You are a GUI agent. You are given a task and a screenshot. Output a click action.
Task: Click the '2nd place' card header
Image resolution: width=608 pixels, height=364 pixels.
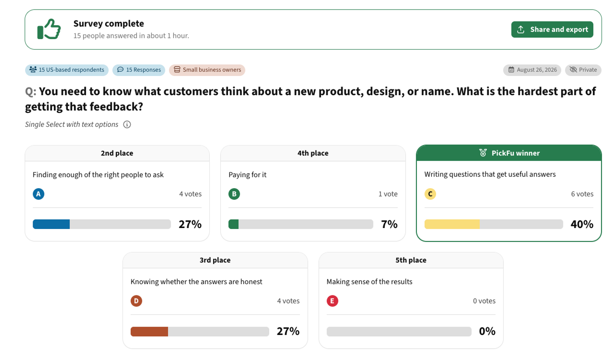(117, 153)
